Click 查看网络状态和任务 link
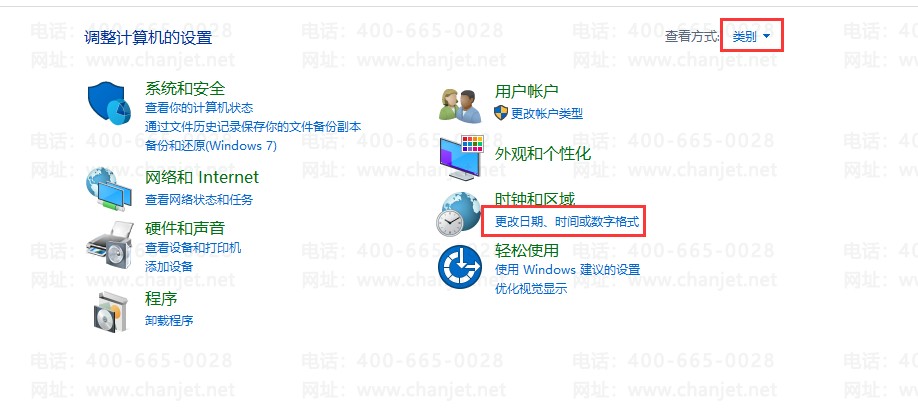 tap(199, 200)
